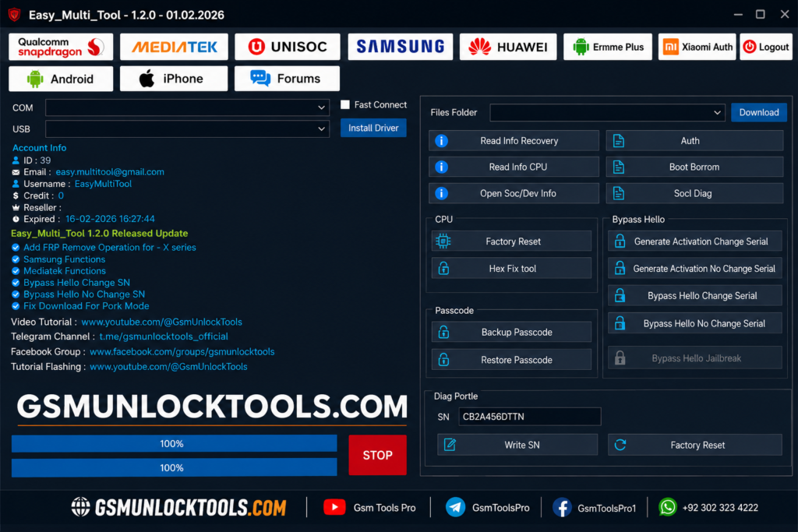Viewport: 798px width, 532px height.
Task: Click the Hex Fix tool lock icon
Action: point(443,268)
